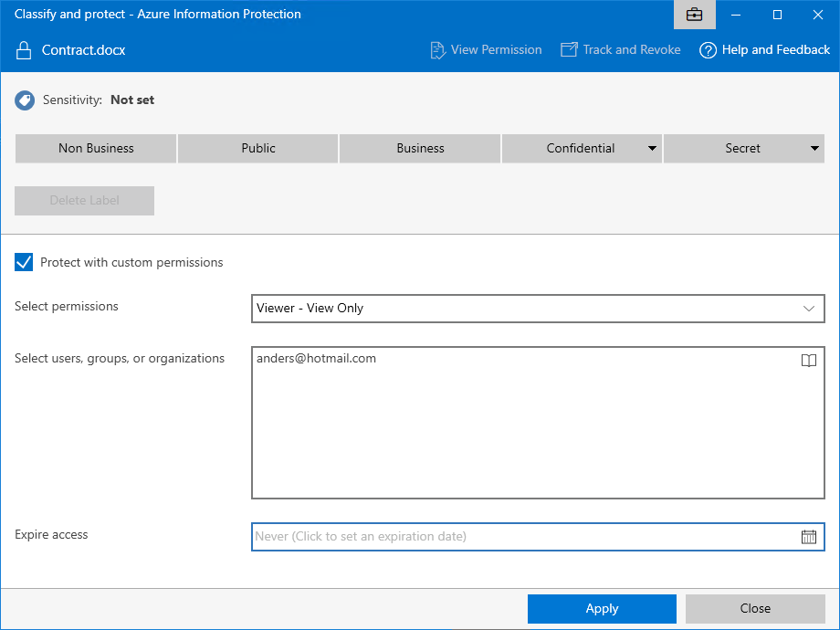Screen dimensions: 840x630
Task: Click the lock icon beside Contract.docx
Action: point(24,50)
